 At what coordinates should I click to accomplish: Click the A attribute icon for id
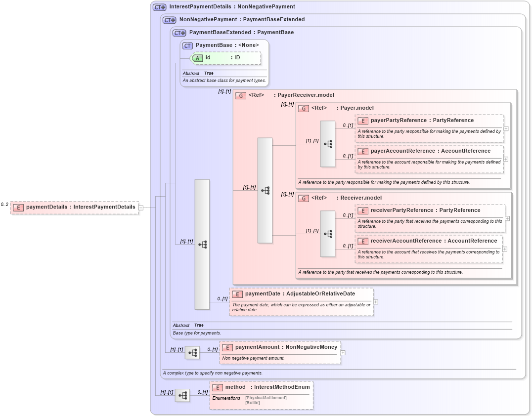197,58
